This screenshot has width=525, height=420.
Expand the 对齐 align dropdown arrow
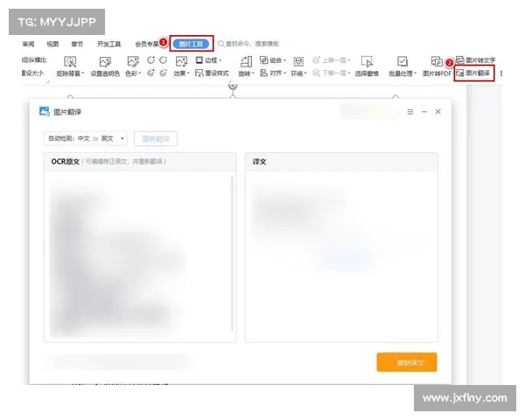285,73
